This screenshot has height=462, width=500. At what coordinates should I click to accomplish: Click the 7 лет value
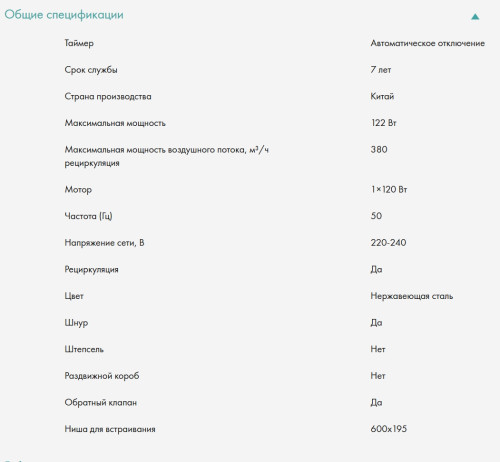(381, 70)
